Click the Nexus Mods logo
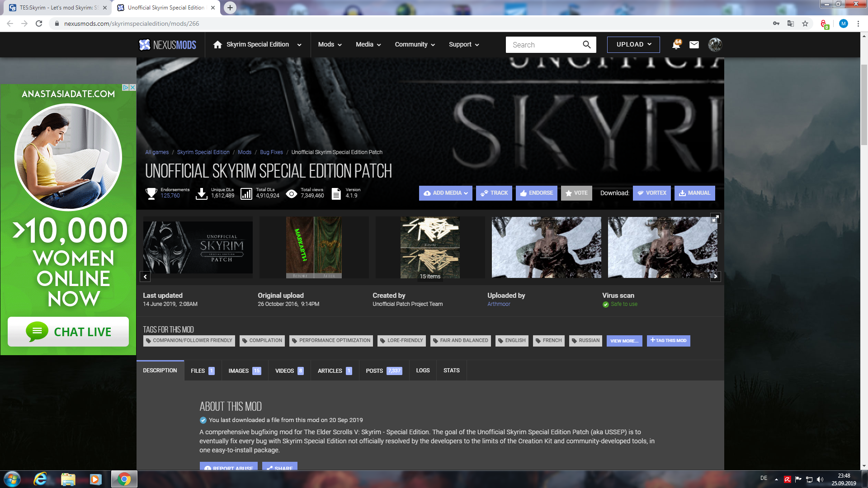The height and width of the screenshot is (488, 868). (167, 45)
